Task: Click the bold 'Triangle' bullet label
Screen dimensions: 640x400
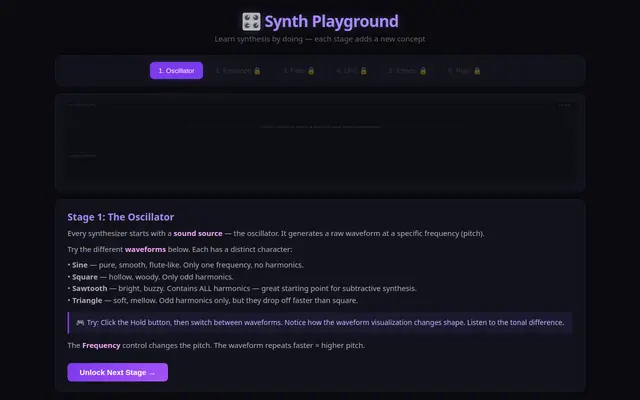Action: 87,300
